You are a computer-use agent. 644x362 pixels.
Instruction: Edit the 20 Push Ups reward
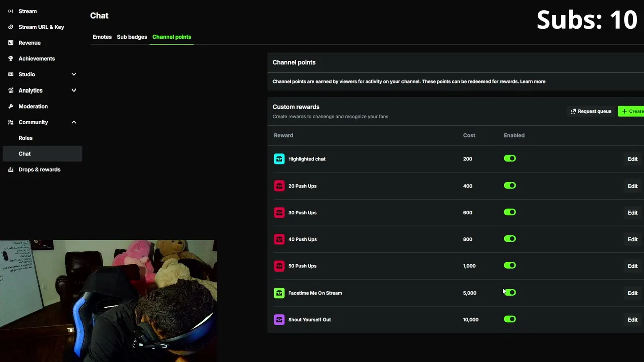(x=632, y=186)
